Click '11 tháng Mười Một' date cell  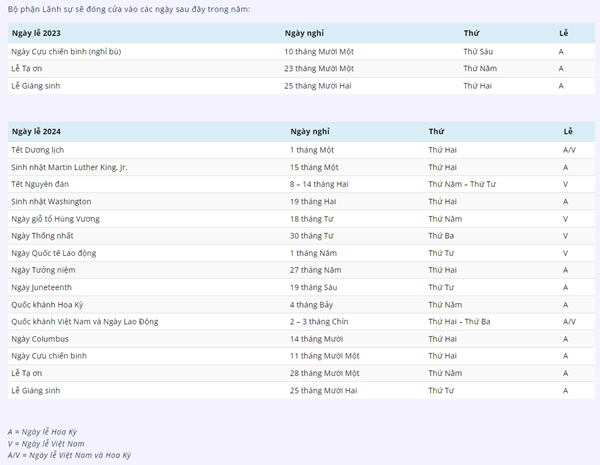[x=324, y=356]
